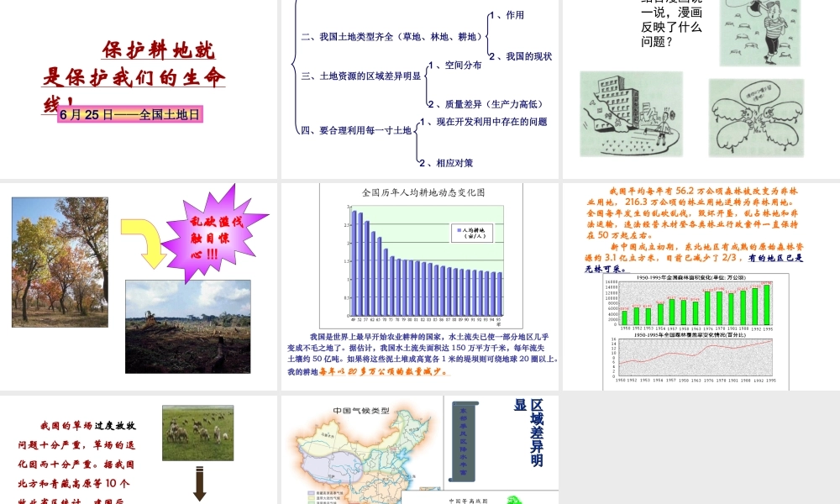Image resolution: width=840 pixels, height=504 pixels.
Task: Click the pink banner 6月25日——全国土地日
Action: [130, 114]
